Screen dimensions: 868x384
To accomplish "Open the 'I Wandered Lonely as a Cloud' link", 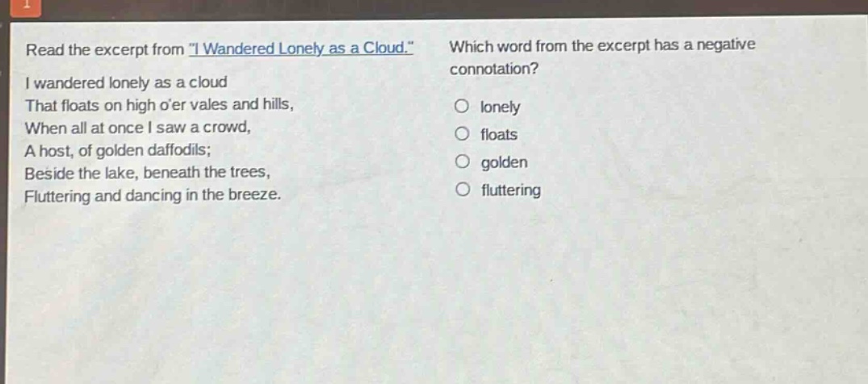I will (301, 49).
